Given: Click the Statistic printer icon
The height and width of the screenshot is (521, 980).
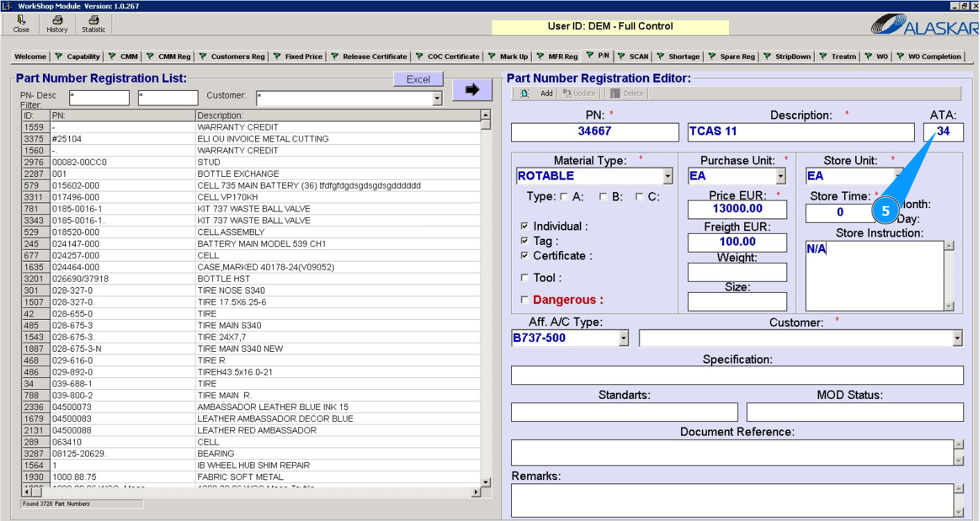Looking at the screenshot, I should [93, 21].
